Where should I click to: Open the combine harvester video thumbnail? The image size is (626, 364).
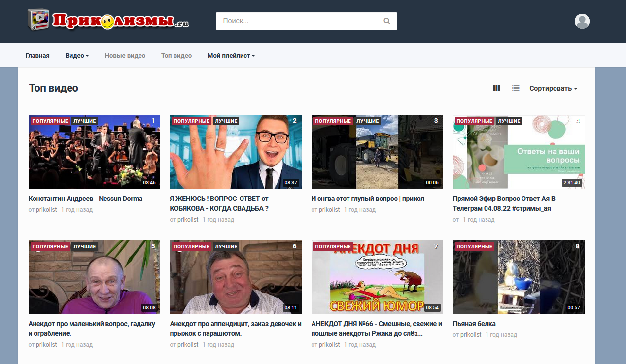click(x=377, y=152)
